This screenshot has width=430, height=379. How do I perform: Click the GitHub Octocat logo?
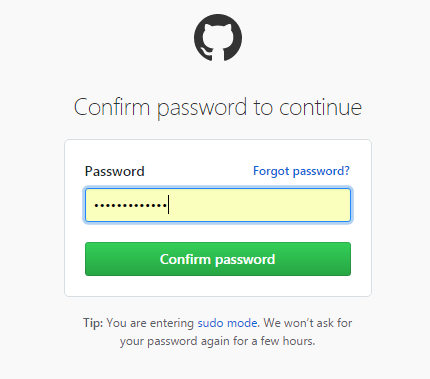click(x=218, y=37)
